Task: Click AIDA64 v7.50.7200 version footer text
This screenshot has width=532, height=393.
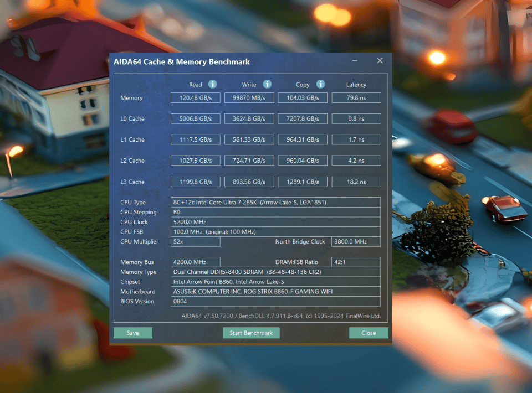Action: click(x=281, y=316)
